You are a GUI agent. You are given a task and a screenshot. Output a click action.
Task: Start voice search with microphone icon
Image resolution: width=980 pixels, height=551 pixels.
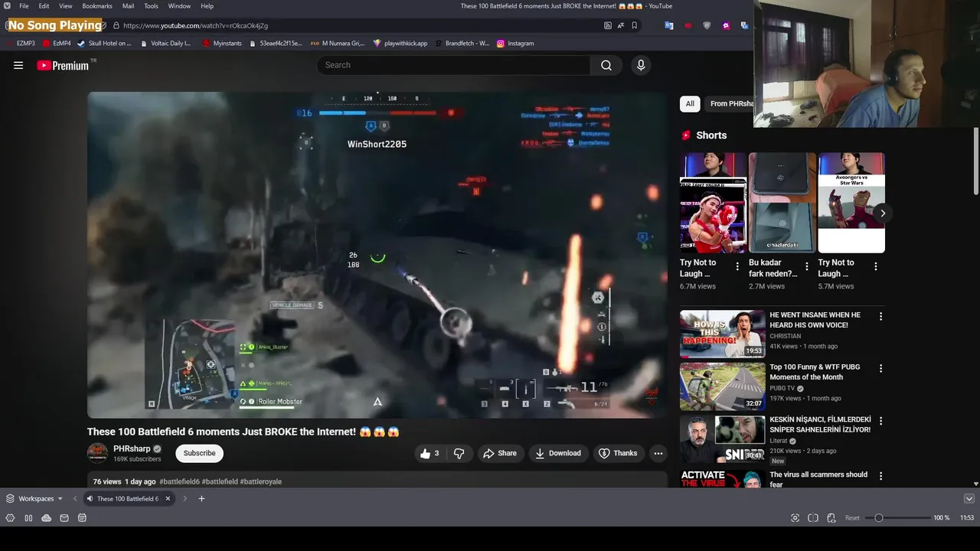(641, 65)
